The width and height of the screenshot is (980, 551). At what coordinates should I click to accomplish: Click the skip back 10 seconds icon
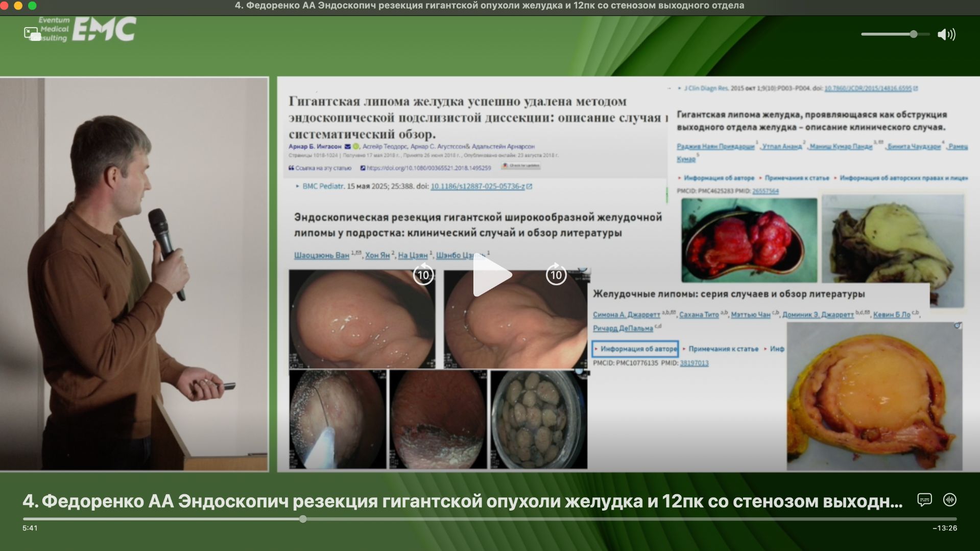coord(423,274)
